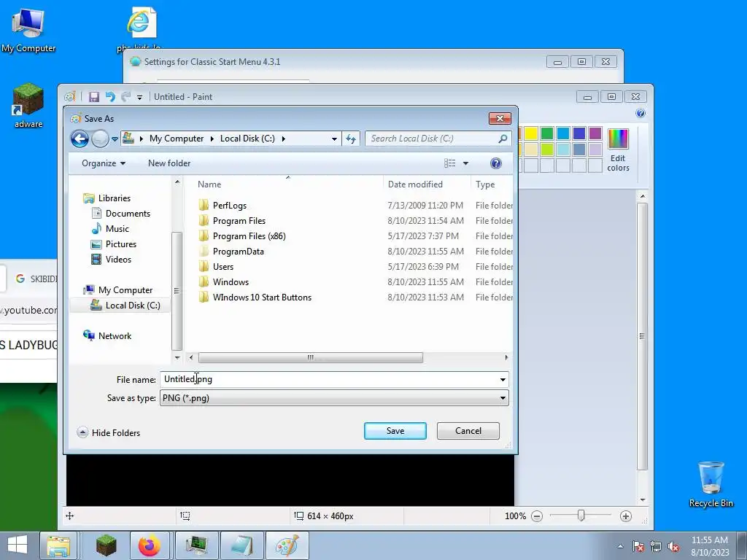Select the purple color swatch in Paint
Screen dimensions: 747x560
[x=595, y=133]
